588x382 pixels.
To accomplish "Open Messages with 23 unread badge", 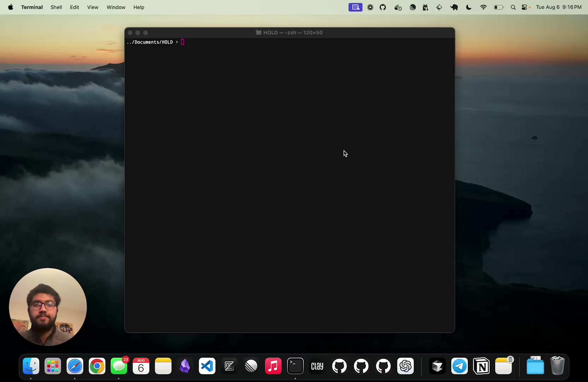I will [119, 366].
